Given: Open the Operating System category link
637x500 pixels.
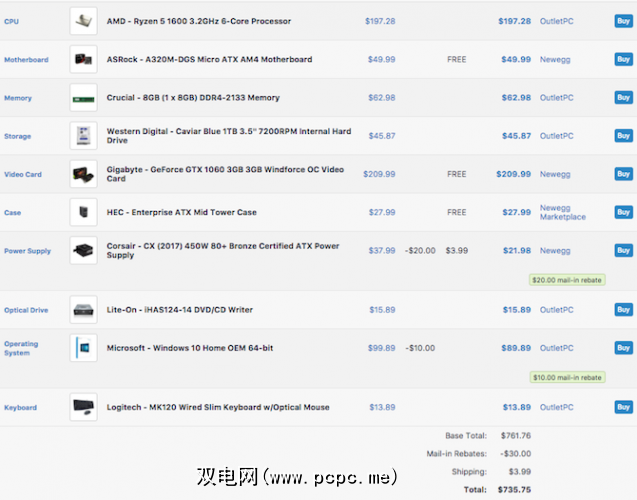Looking at the screenshot, I should coord(21,348).
